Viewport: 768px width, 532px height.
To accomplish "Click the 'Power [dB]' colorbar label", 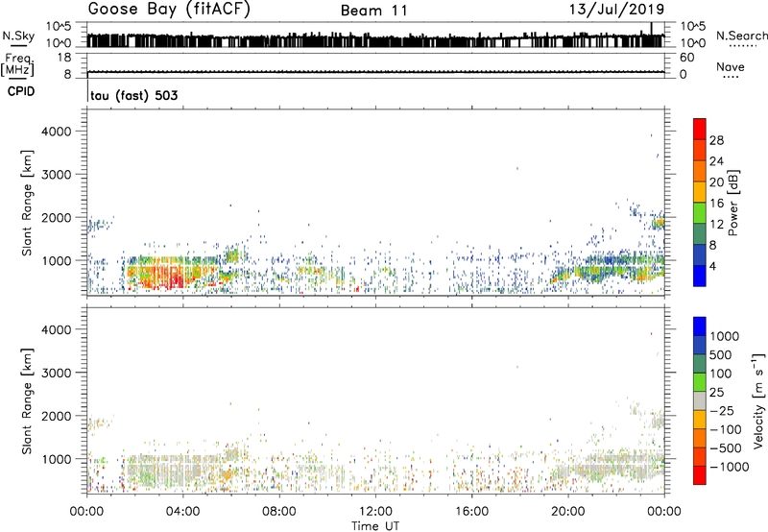I will tap(732, 203).
